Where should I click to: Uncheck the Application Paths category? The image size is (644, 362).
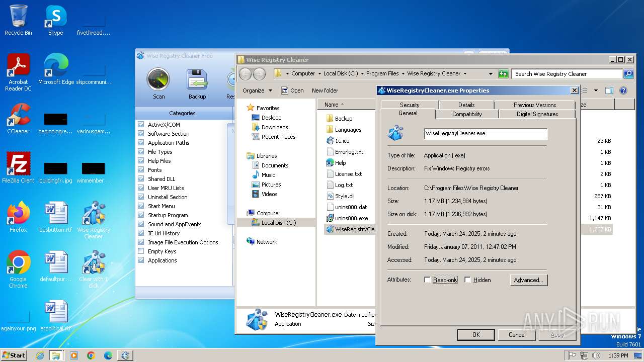141,143
